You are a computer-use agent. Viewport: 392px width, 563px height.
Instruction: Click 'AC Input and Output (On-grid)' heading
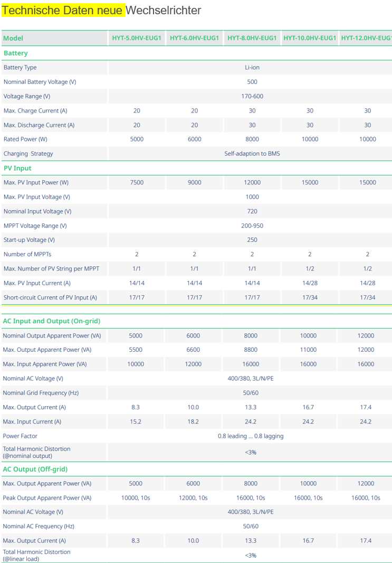51,321
